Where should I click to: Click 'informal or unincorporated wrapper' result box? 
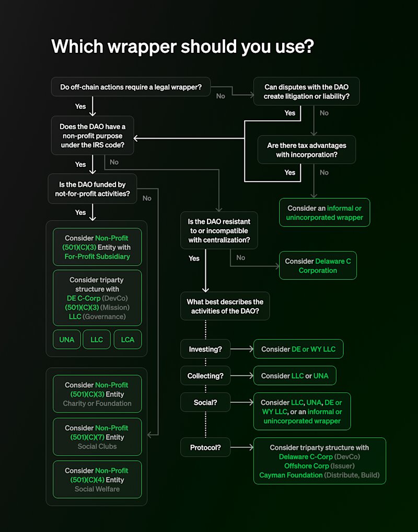pos(324,212)
